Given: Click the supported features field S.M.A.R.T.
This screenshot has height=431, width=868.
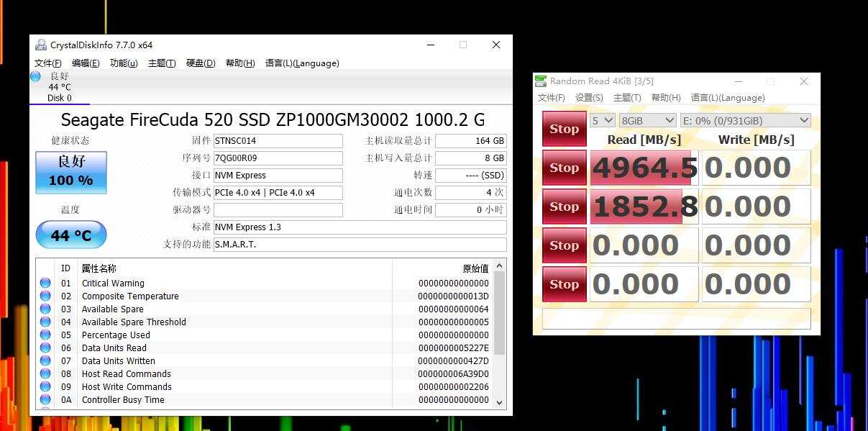Looking at the screenshot, I should [x=360, y=245].
